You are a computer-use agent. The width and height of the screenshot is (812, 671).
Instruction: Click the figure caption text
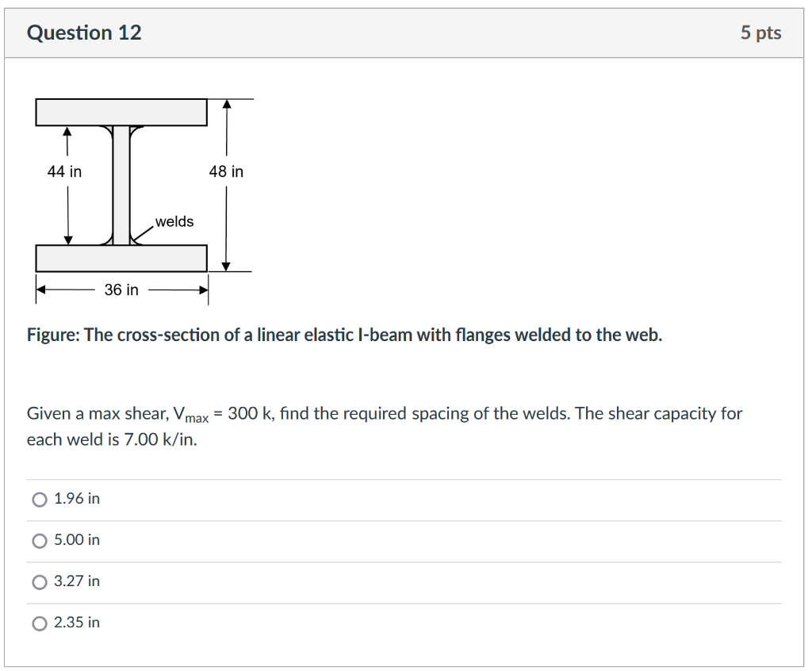point(345,335)
